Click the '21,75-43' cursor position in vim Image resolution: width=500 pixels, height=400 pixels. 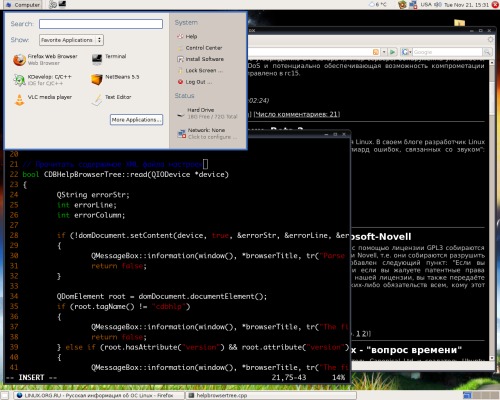point(289,377)
